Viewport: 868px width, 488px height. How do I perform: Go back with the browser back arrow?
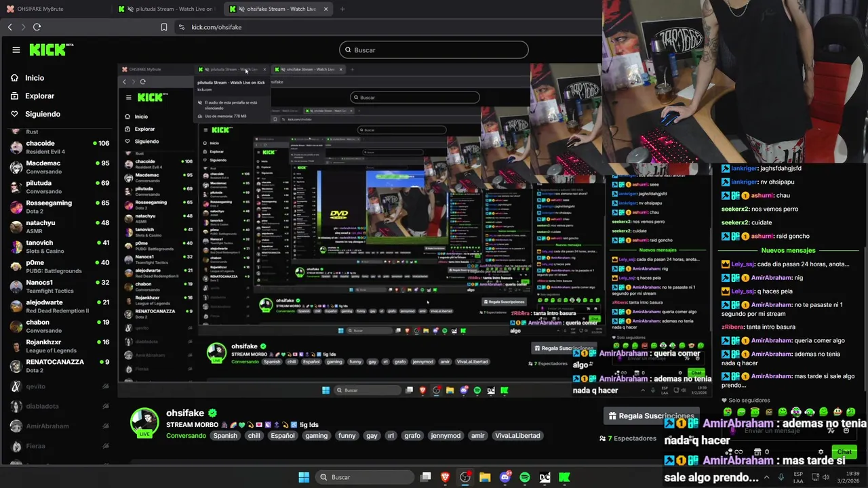coord(9,27)
